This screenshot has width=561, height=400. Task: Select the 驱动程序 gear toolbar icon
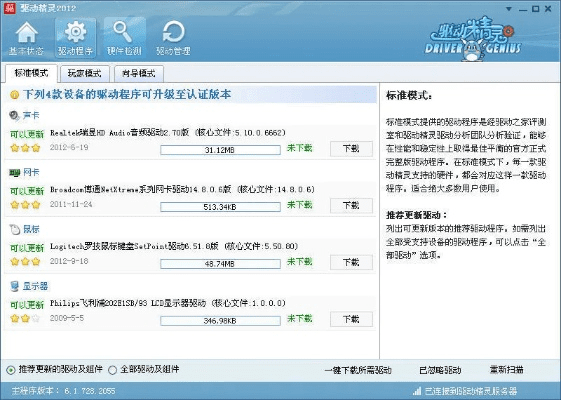[x=75, y=38]
